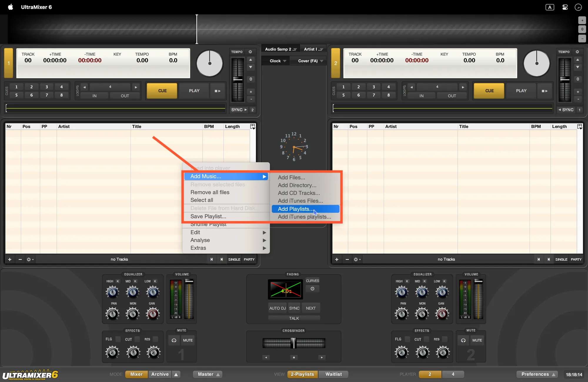The image size is (588, 382).
Task: Select Save Playlist... in context menu
Action: 208,216
